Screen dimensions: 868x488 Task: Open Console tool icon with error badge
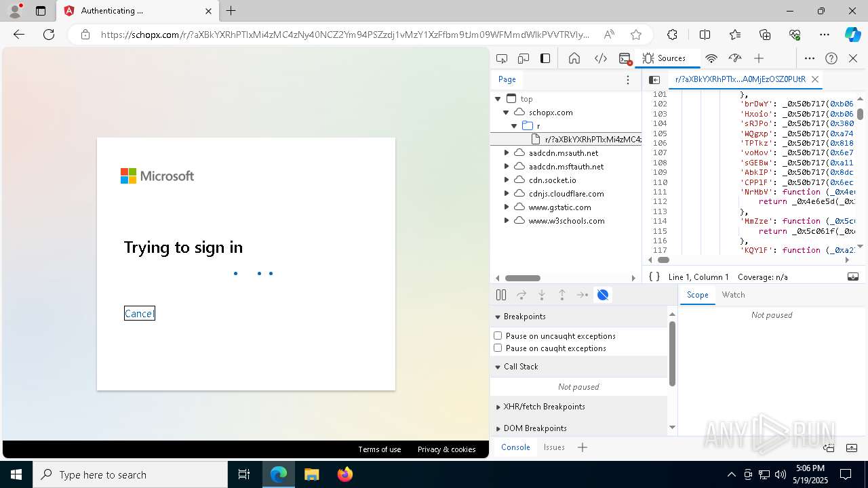click(625, 59)
